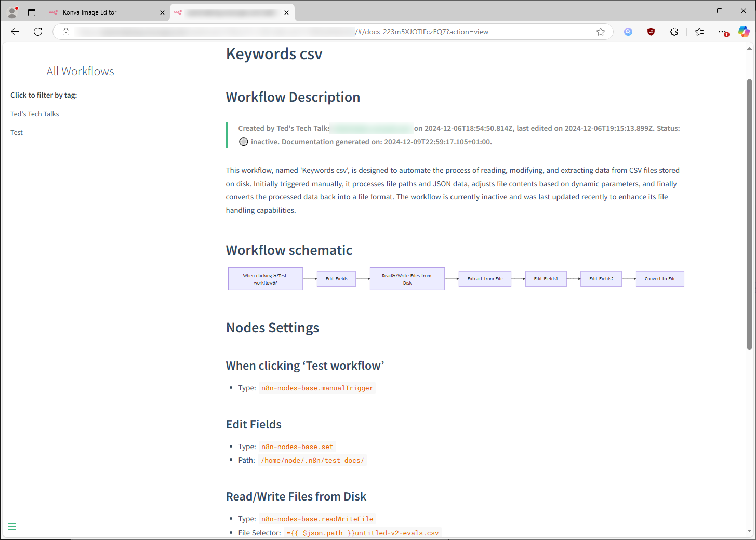This screenshot has height=540, width=756.
Task: Open the sidebar hamburger menu toggle
Action: [12, 526]
